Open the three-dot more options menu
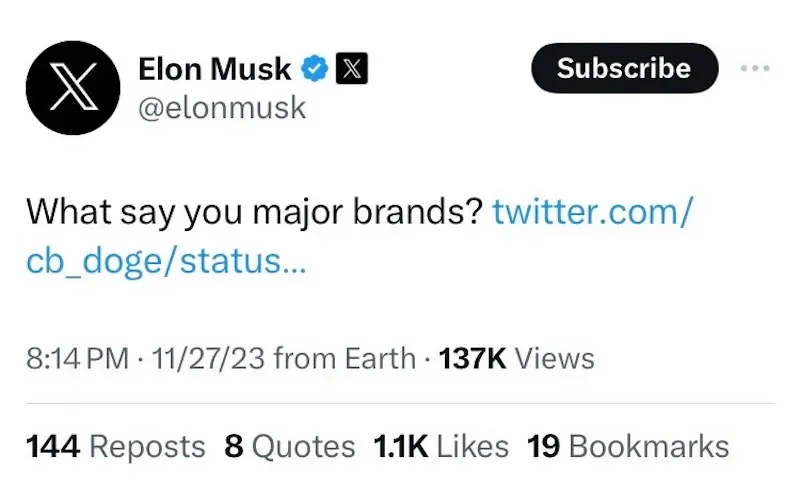This screenshot has height=487, width=800. [x=755, y=68]
